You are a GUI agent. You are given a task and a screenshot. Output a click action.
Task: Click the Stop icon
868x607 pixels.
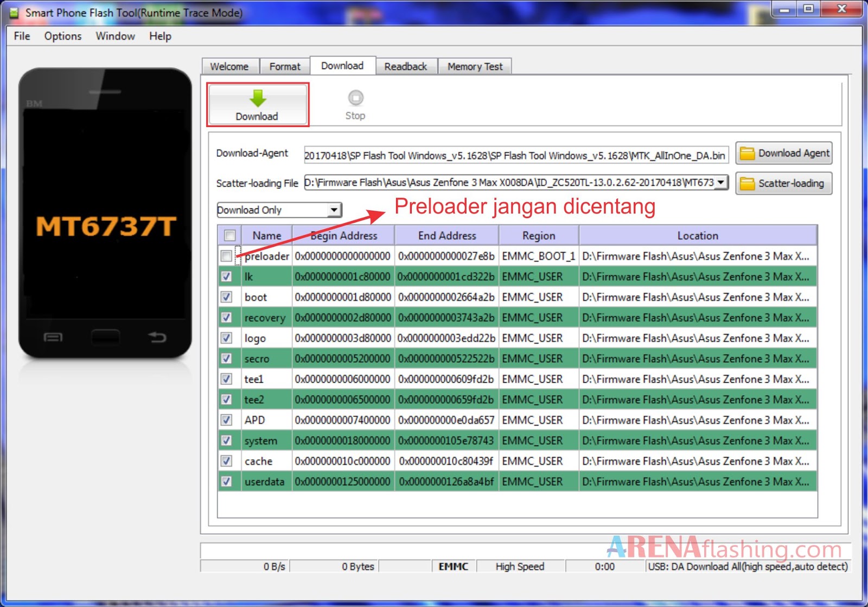pos(355,98)
